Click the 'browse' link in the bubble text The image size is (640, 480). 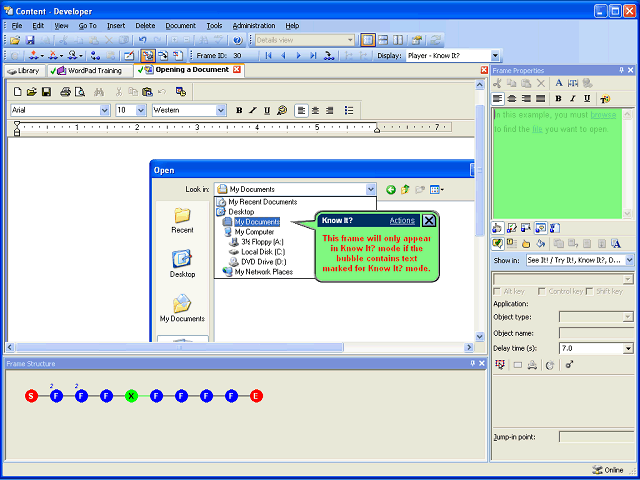tap(603, 115)
